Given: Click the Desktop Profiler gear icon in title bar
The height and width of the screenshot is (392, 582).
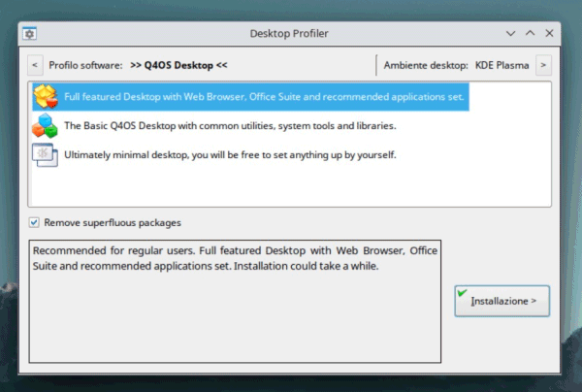Looking at the screenshot, I should click(x=29, y=34).
